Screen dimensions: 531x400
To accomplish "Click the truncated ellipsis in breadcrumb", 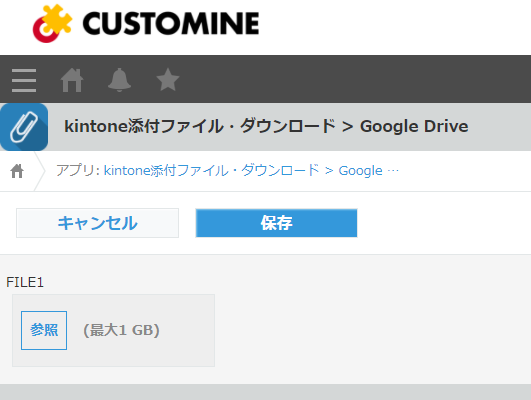I will coord(393,171).
